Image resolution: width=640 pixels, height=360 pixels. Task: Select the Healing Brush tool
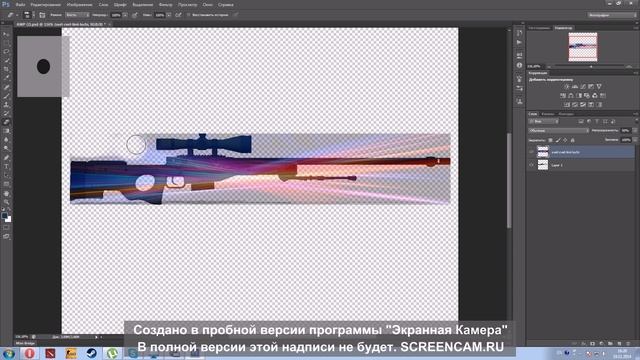[6, 87]
